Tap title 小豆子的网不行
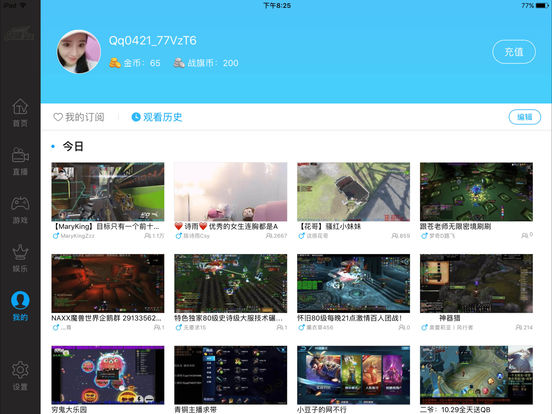 pyautogui.click(x=322, y=410)
